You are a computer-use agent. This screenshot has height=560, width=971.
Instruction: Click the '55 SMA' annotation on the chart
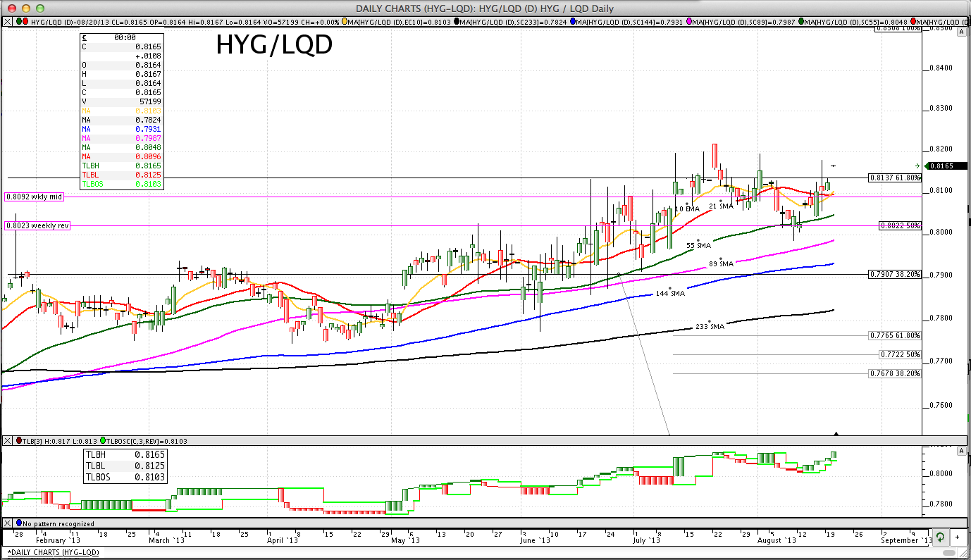(699, 245)
